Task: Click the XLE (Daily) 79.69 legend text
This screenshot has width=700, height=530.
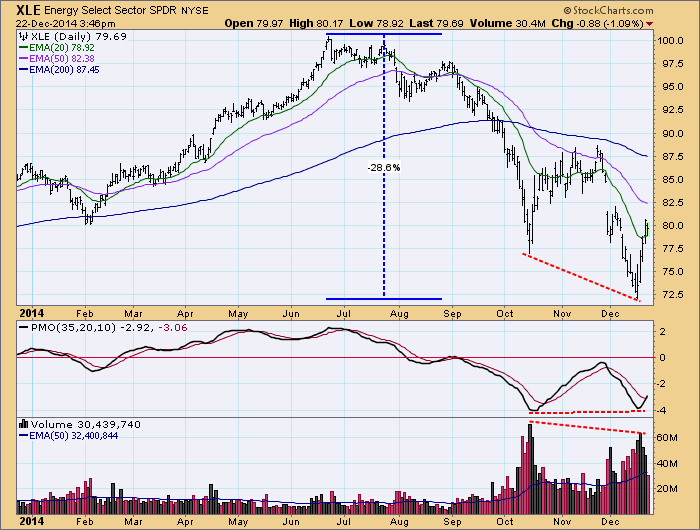Action: click(79, 37)
